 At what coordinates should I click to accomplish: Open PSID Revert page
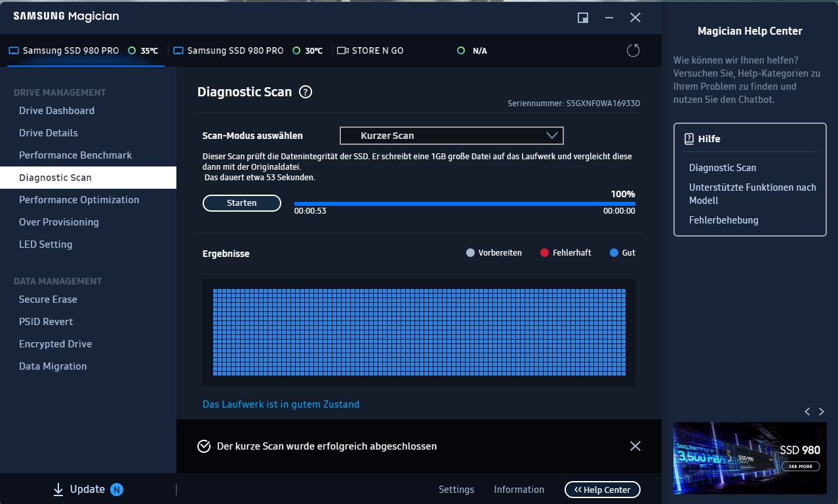click(x=46, y=322)
